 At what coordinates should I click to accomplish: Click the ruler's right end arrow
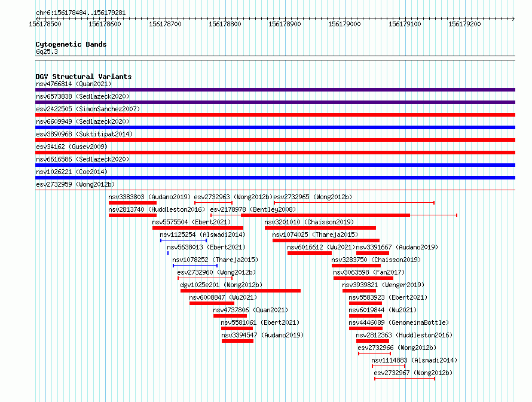pyautogui.click(x=513, y=19)
